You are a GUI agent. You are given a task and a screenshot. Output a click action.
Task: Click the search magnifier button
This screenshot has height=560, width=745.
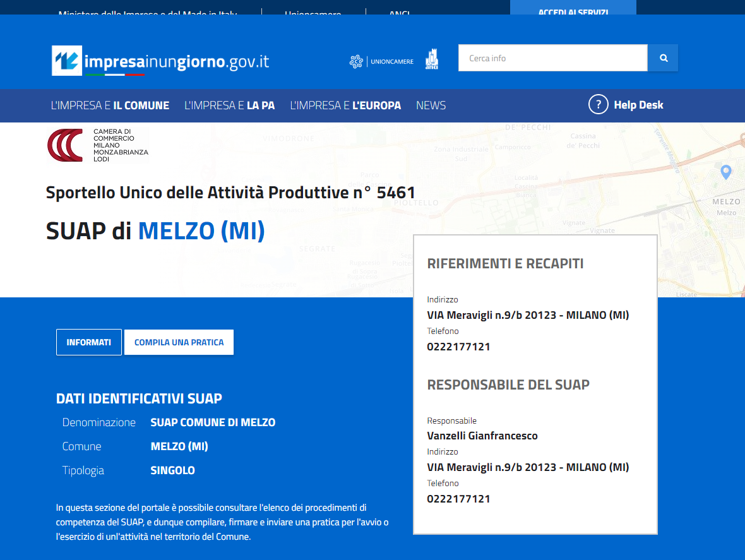[663, 58]
